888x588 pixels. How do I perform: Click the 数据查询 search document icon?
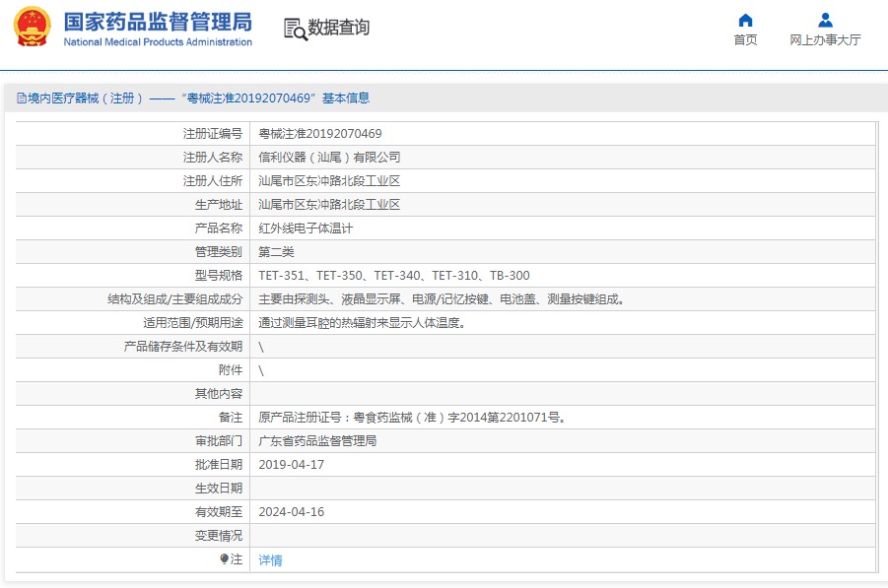295,29
